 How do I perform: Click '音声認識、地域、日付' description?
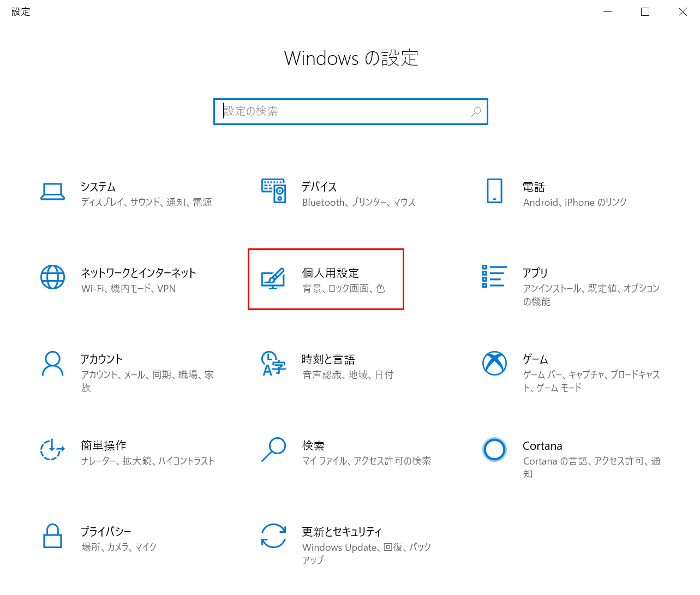(x=348, y=374)
